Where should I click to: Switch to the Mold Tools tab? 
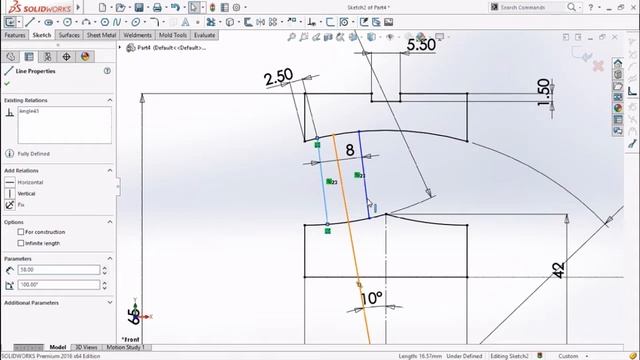[x=173, y=35]
